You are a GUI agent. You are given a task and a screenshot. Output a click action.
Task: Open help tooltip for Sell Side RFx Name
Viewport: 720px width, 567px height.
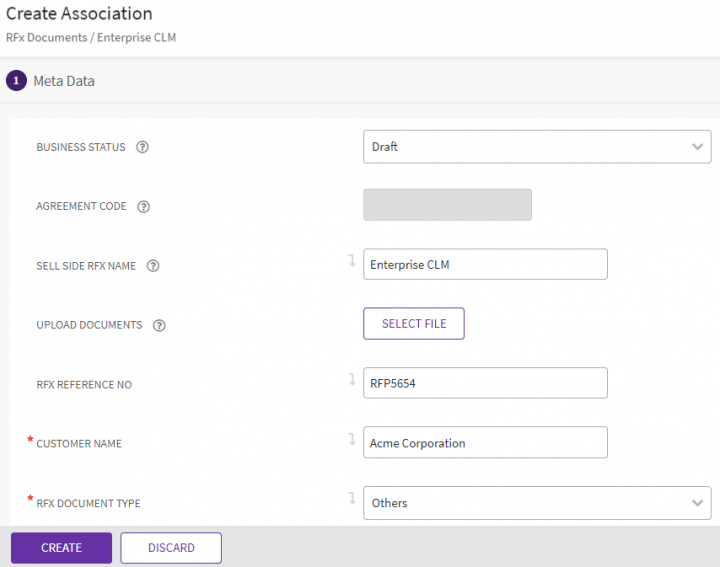153,266
